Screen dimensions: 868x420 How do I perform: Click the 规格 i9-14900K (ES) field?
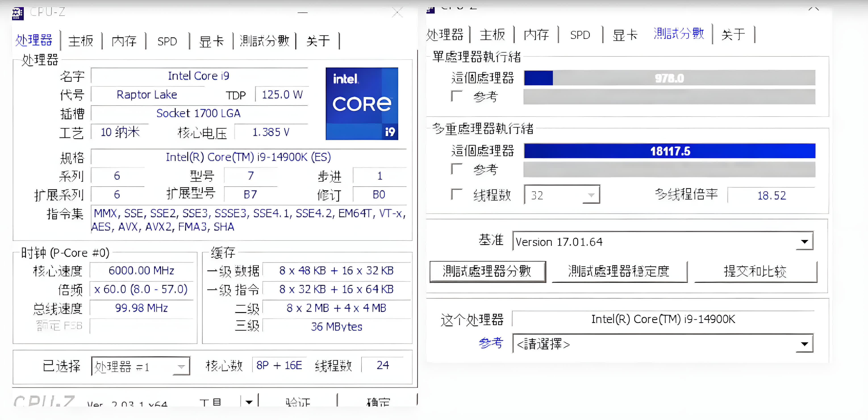click(248, 157)
